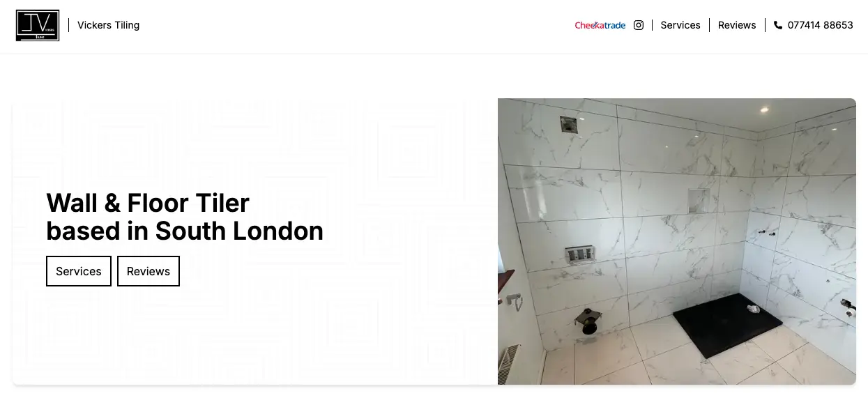The image size is (868, 414).
Task: Click the recessed wall niche in photo
Action: point(699,201)
